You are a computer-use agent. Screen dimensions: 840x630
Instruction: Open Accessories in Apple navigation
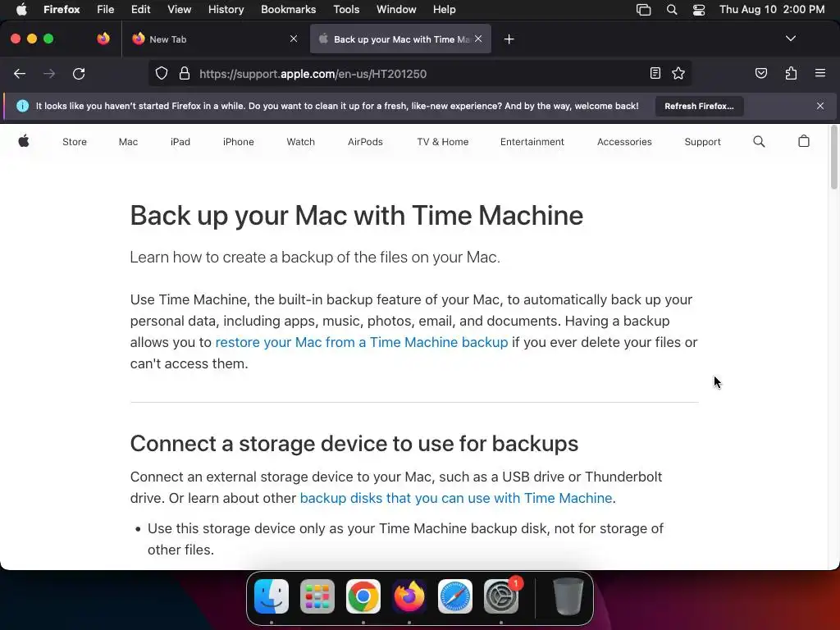pyautogui.click(x=624, y=142)
